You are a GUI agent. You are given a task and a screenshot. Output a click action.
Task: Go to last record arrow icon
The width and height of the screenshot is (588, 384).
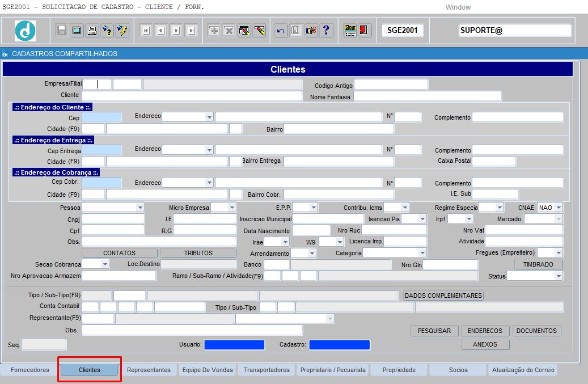(192, 31)
